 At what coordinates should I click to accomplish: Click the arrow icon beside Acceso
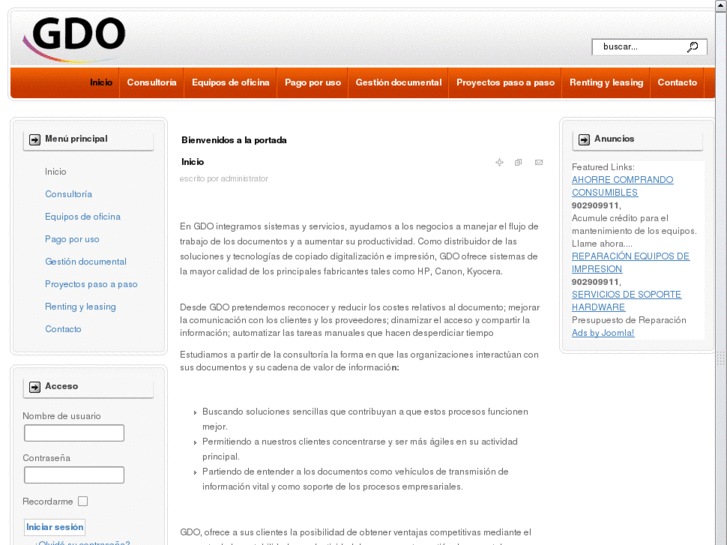tap(35, 387)
